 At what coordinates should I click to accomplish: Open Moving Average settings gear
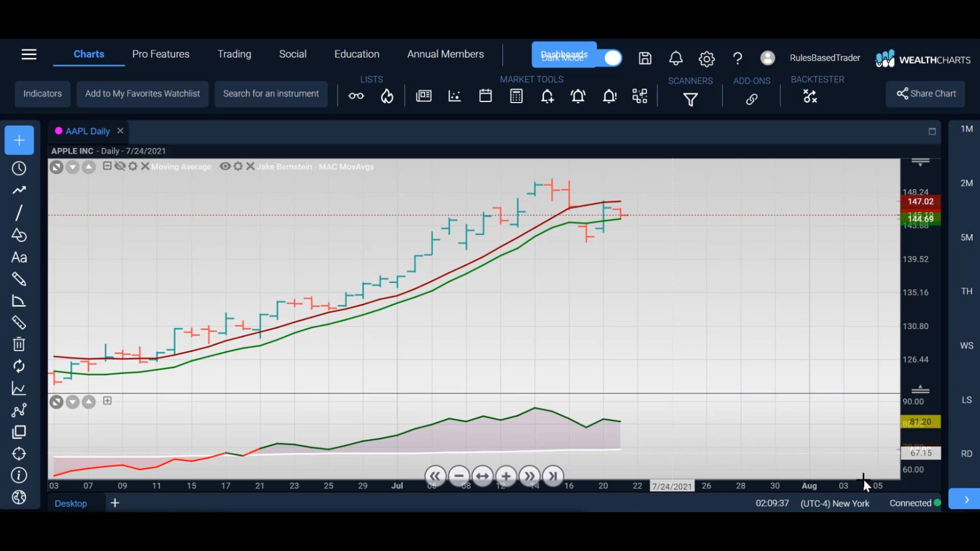[x=133, y=166]
